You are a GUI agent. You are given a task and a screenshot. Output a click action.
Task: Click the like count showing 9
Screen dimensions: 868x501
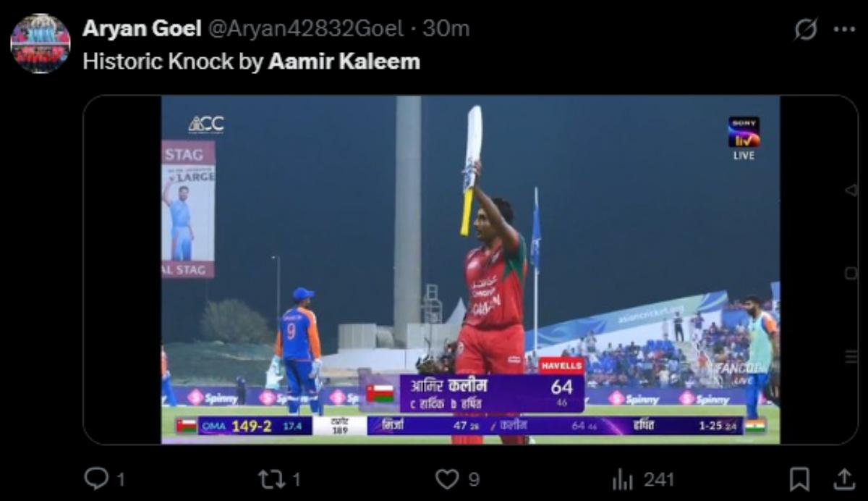pos(473,479)
